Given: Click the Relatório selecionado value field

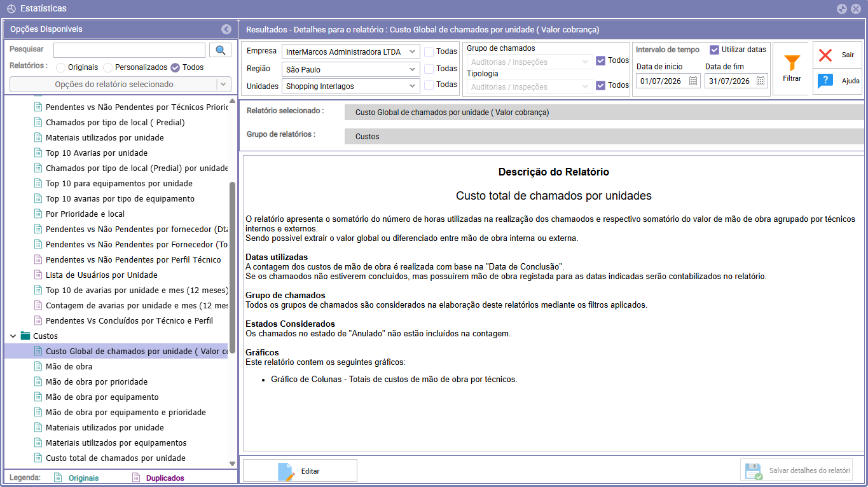Looking at the screenshot, I should click(604, 113).
